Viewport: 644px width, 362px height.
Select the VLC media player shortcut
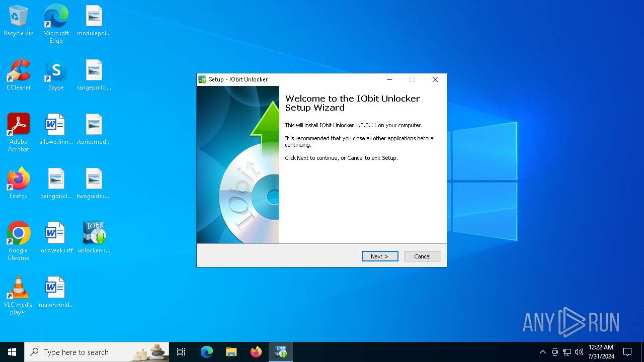coord(19,296)
